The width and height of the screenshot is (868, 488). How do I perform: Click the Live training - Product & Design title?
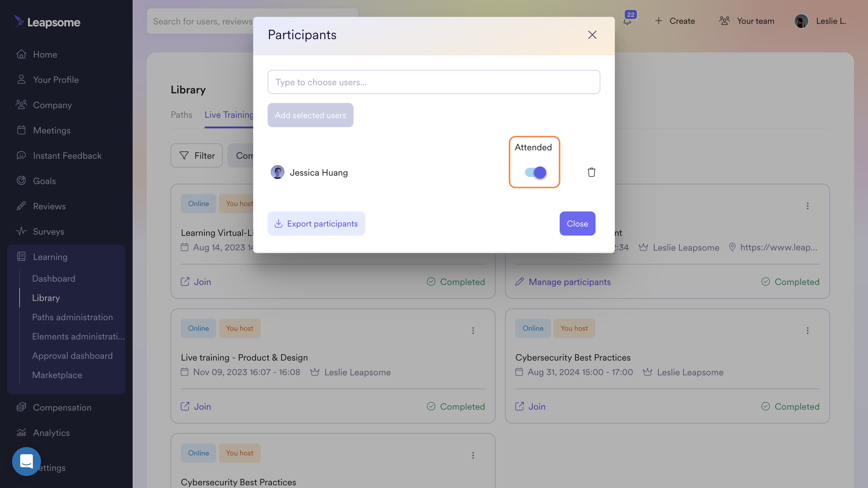click(244, 357)
